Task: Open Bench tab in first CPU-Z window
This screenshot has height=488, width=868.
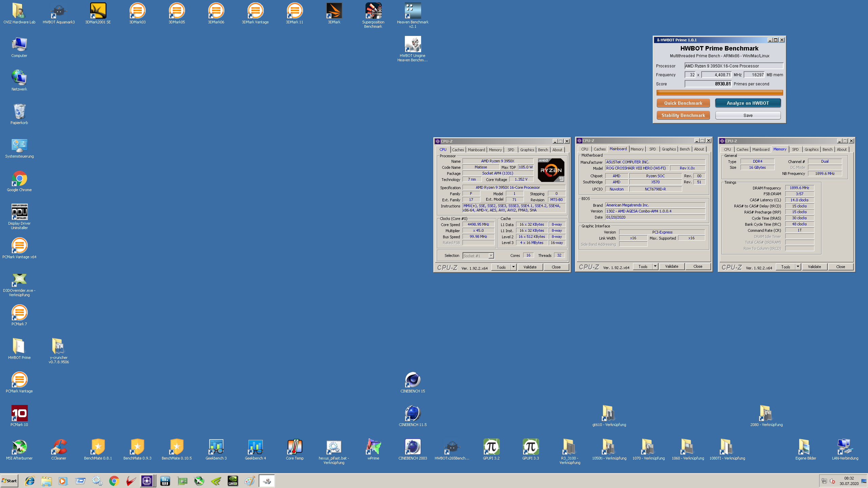Action: [543, 150]
